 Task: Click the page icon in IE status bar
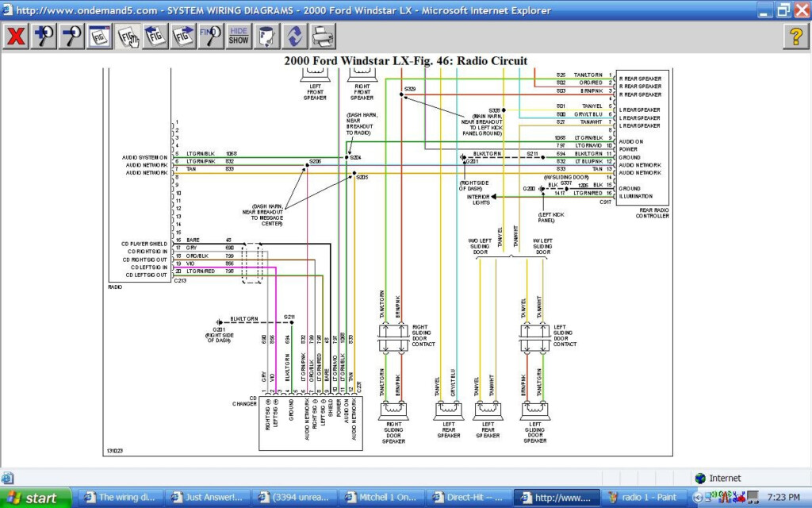point(7,478)
